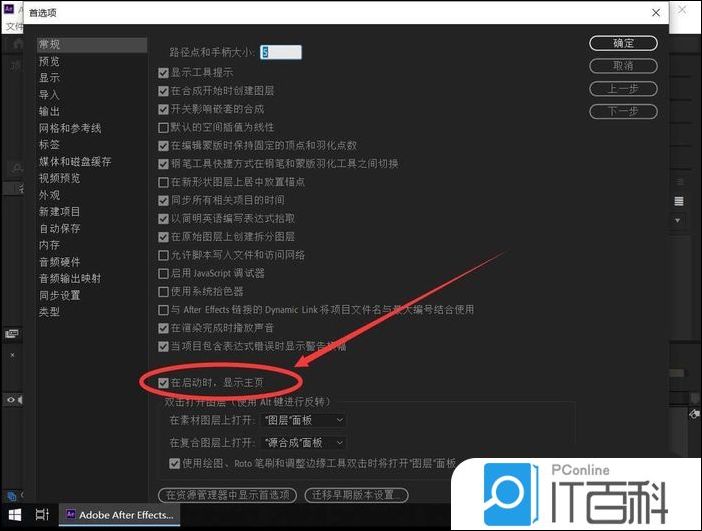This screenshot has height=531, width=702.
Task: Open 网格和参考线 preferences
Action: point(70,128)
